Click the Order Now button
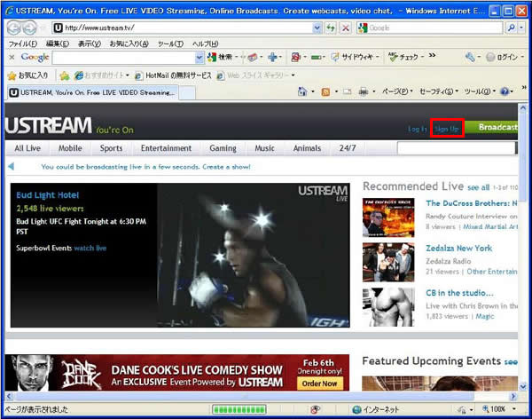 (319, 383)
